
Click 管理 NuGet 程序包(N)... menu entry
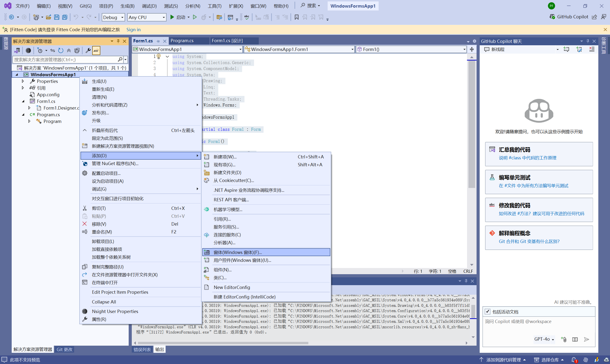coord(141,164)
